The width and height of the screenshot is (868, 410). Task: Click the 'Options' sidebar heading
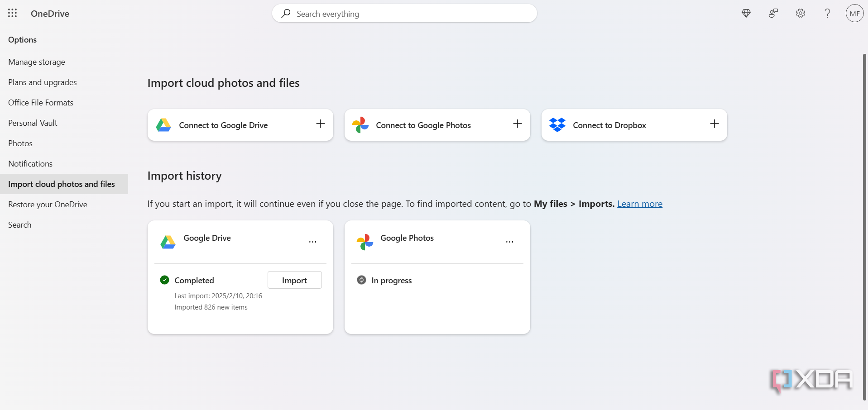click(x=23, y=40)
